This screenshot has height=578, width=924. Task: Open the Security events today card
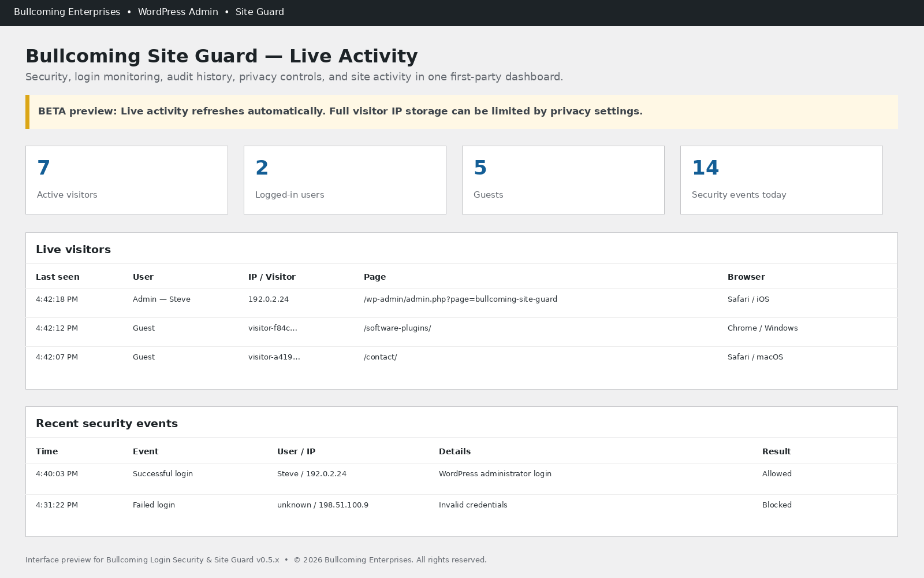(x=781, y=180)
